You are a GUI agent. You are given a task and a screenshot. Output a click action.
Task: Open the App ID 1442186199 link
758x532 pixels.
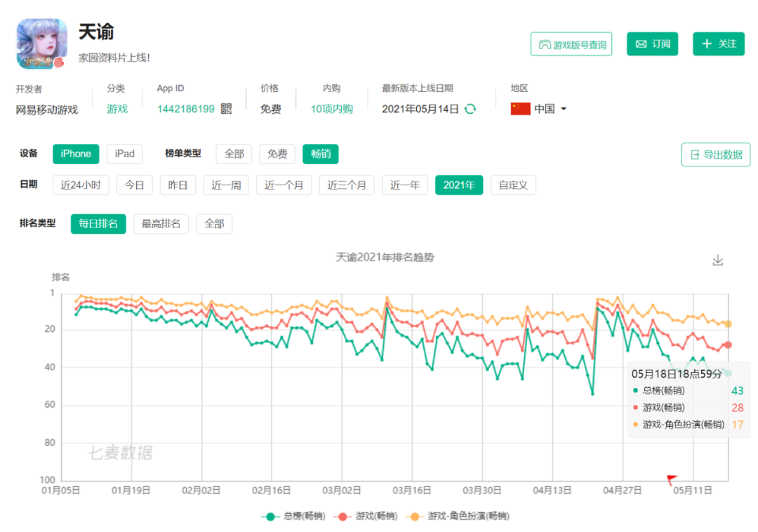click(185, 109)
